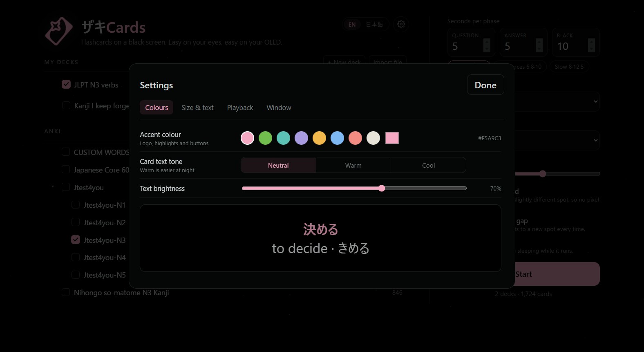Select the orange accent colour swatch

tap(319, 138)
